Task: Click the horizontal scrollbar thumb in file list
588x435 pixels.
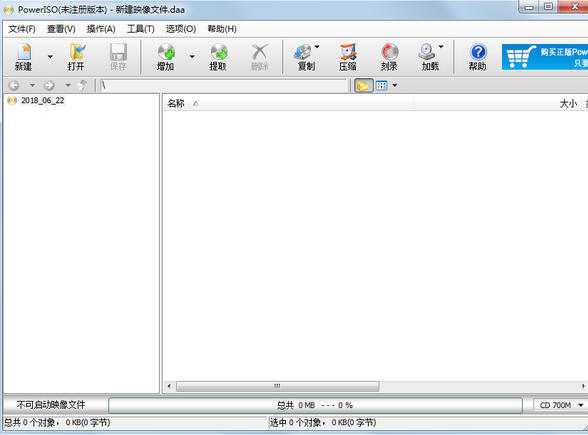Action: pos(278,386)
